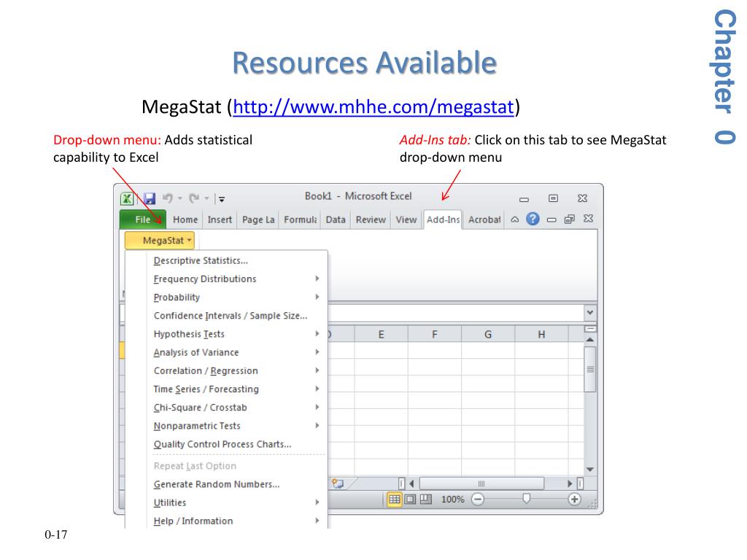Click the formula bar input area

point(455,314)
